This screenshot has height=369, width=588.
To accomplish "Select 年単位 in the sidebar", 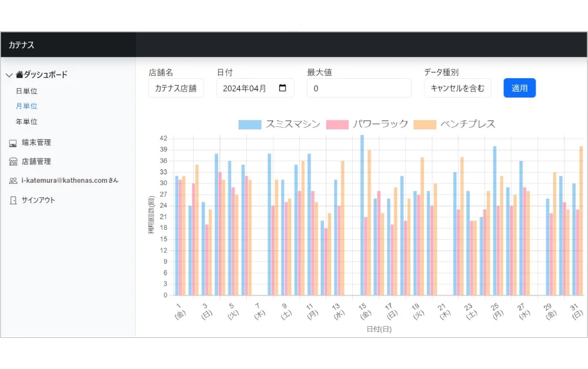I will pyautogui.click(x=26, y=122).
